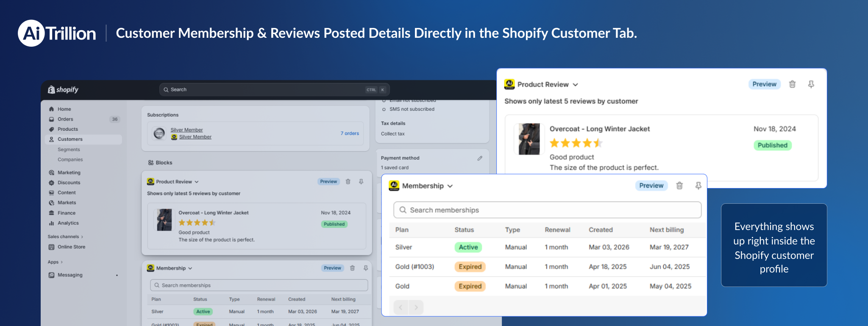
Task: Open the 7 orders link
Action: click(350, 133)
